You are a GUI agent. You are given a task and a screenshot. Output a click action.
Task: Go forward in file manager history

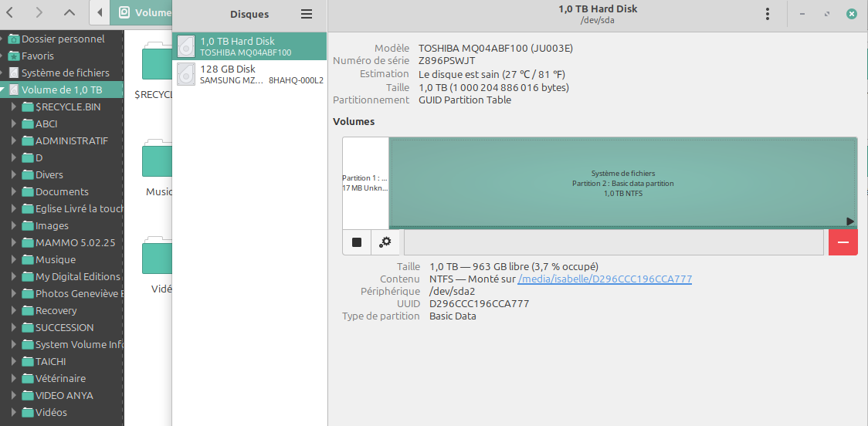[x=40, y=12]
